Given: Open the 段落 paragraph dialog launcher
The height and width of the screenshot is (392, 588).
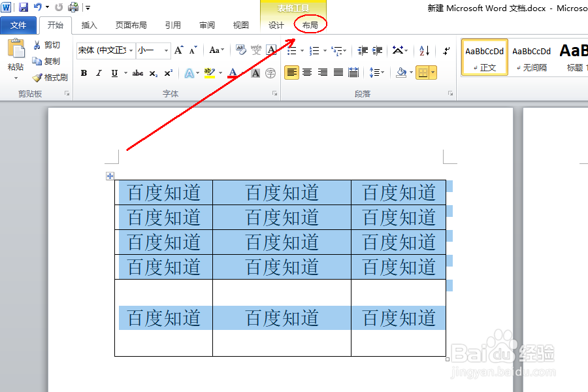Looking at the screenshot, I should pyautogui.click(x=450, y=93).
